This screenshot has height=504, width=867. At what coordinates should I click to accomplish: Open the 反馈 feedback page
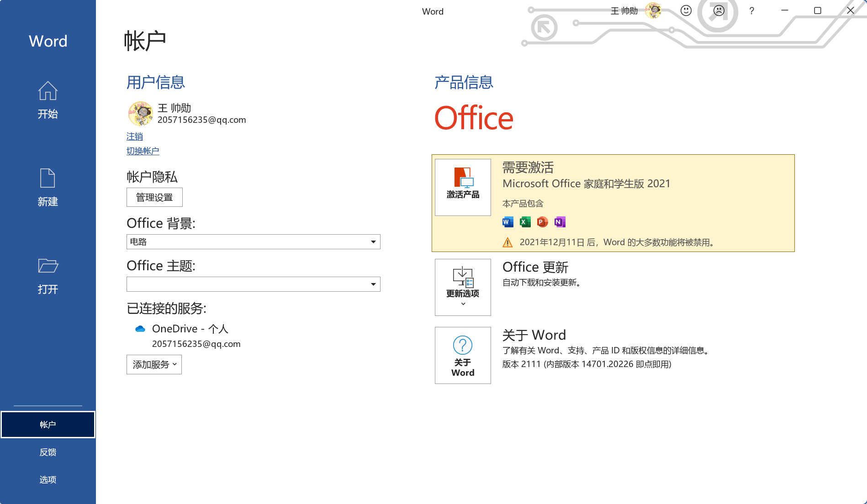48,452
